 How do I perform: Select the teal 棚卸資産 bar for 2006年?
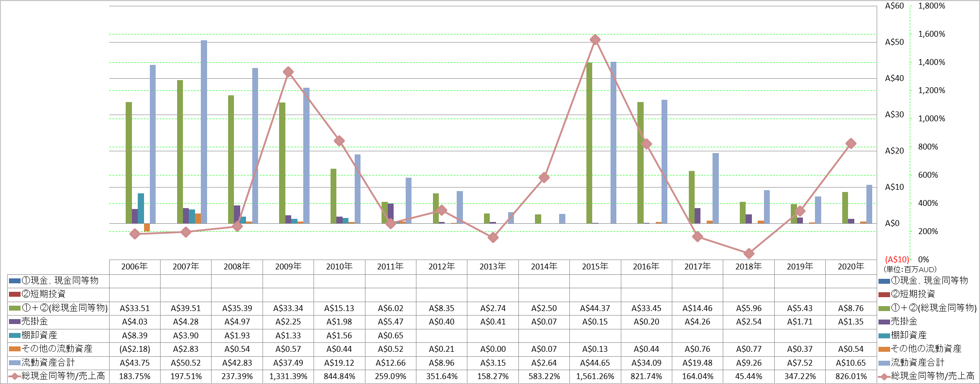point(141,208)
